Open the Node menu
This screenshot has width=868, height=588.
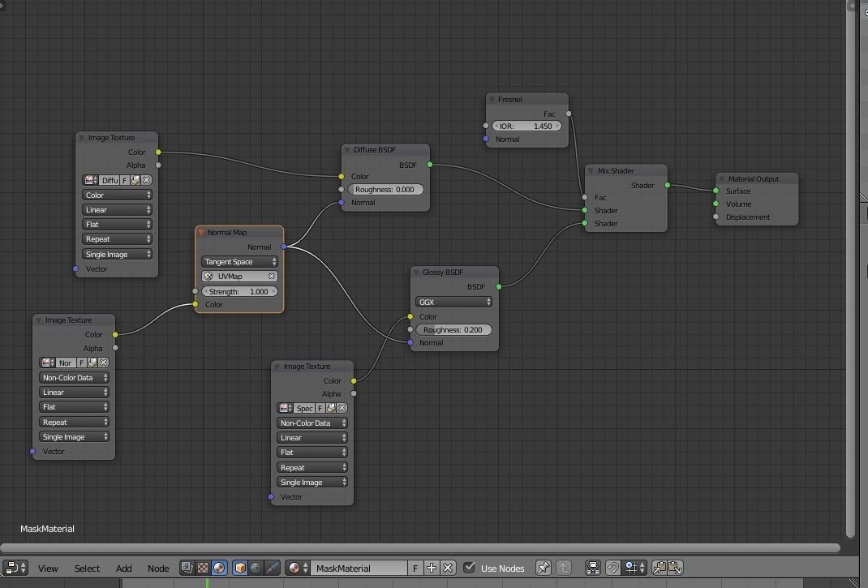click(x=158, y=568)
